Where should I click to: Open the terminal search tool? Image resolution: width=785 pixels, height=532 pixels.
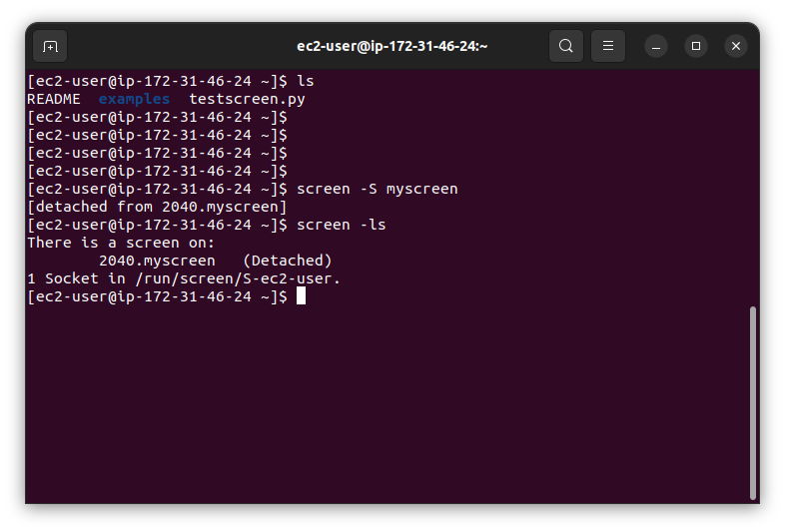click(565, 46)
